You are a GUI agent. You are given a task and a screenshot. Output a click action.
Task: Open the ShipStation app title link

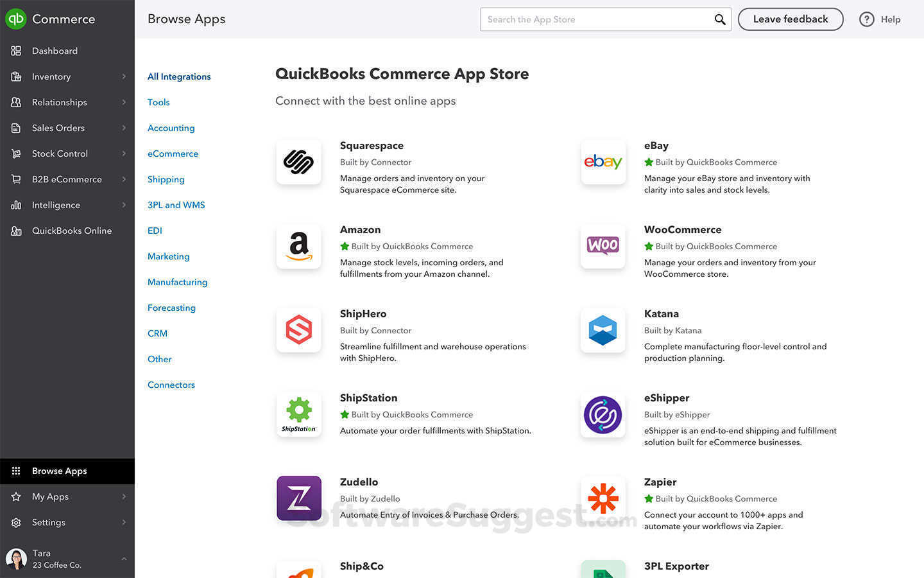tap(368, 398)
